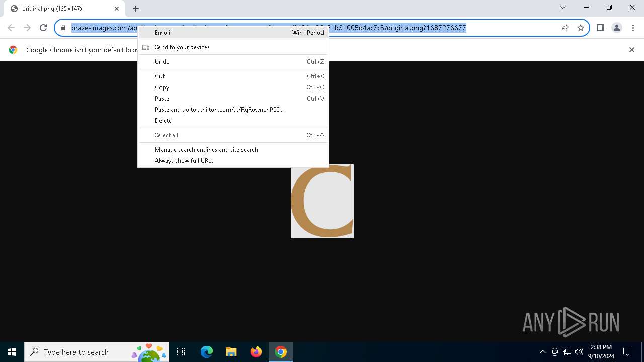The width and height of the screenshot is (644, 362).
Task: Open the Windows notification center icon
Action: [627, 352]
